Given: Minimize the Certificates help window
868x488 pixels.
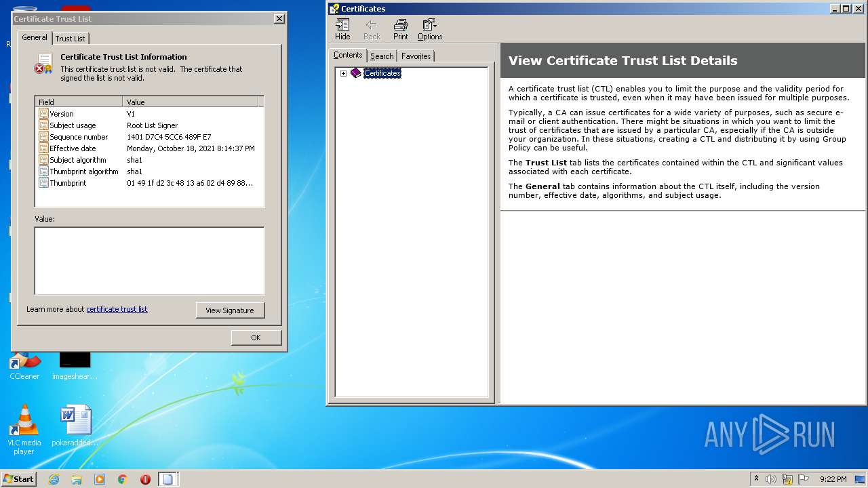Looking at the screenshot, I should click(x=835, y=9).
